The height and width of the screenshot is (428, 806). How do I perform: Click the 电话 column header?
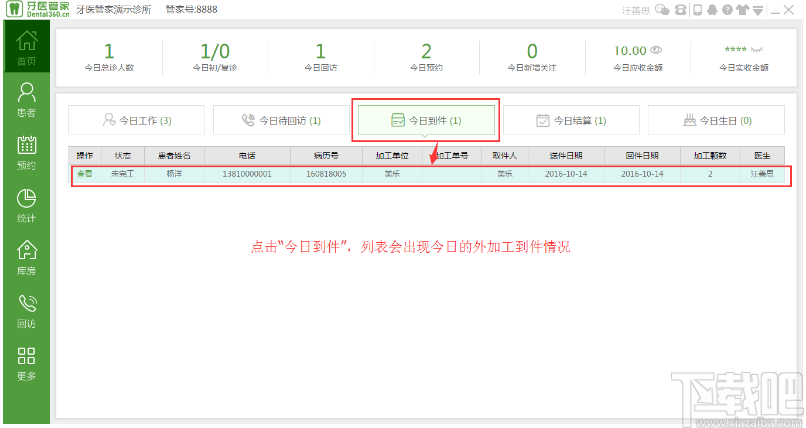click(247, 155)
